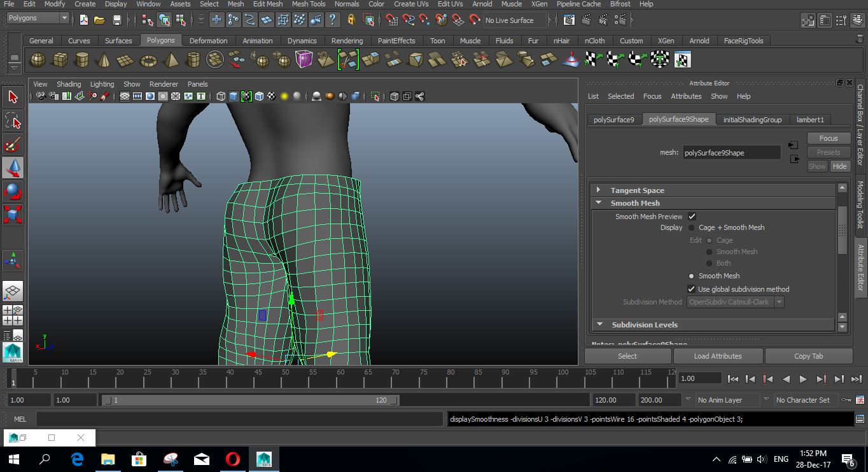Click the Copy Tab button
The width and height of the screenshot is (868, 472).
[809, 356]
